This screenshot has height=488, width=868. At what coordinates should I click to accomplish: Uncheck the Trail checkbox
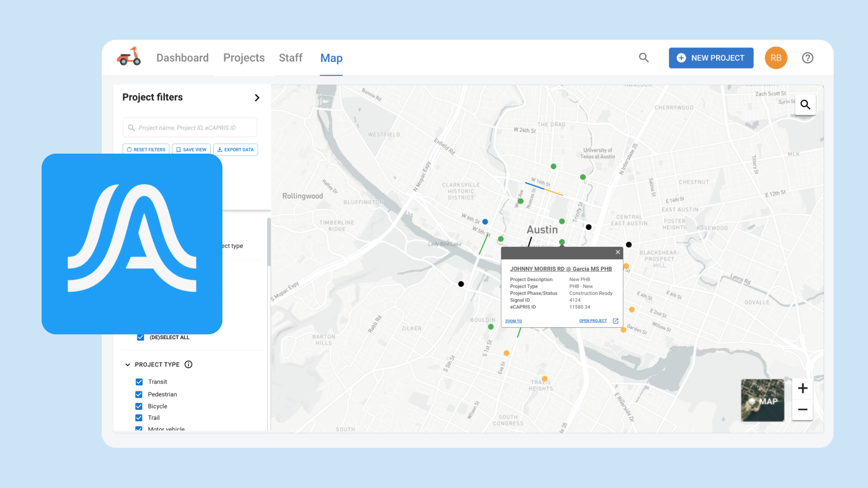pos(139,418)
